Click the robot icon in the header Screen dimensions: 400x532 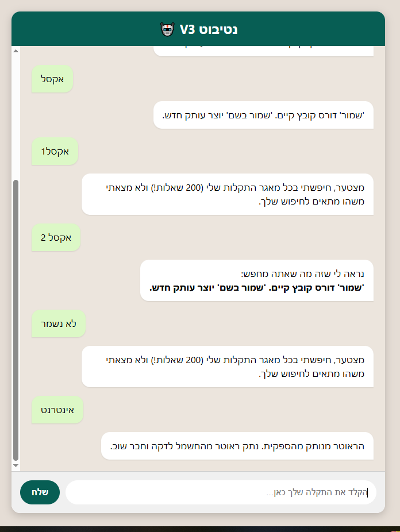[x=167, y=29]
